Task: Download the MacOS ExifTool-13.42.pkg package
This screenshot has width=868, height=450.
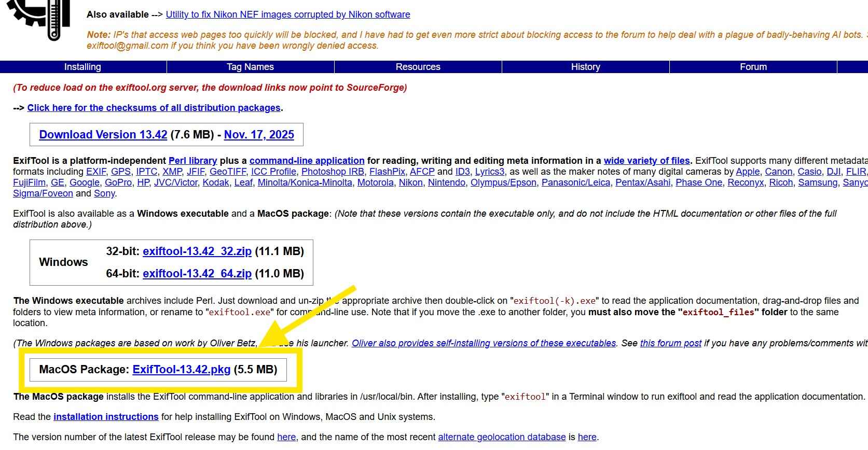Action: coord(182,370)
